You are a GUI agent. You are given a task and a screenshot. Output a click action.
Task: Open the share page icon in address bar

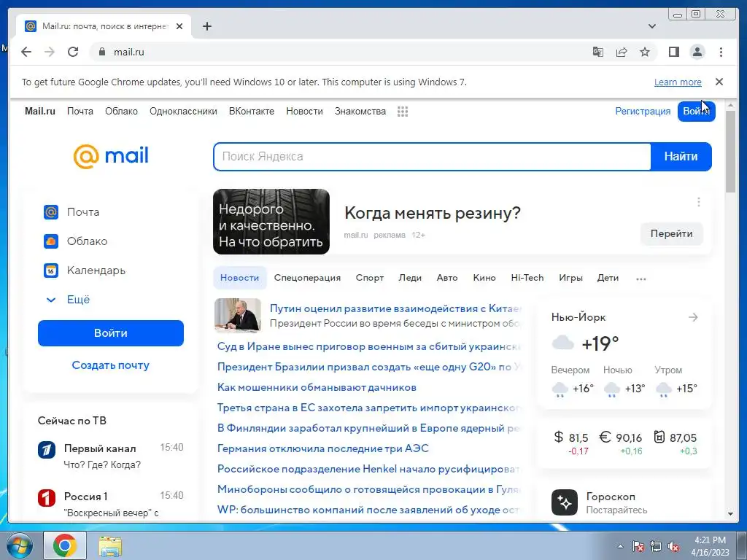point(622,52)
